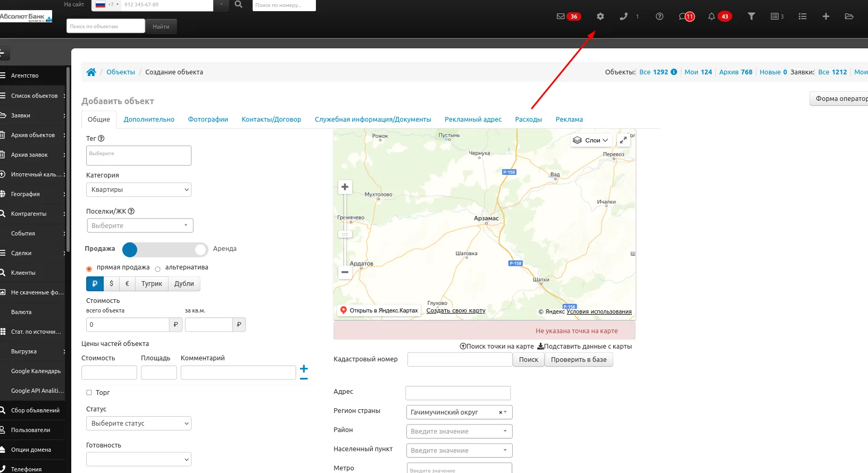Click Форма оператора button
Image resolution: width=868 pixels, height=473 pixels.
pos(839,98)
